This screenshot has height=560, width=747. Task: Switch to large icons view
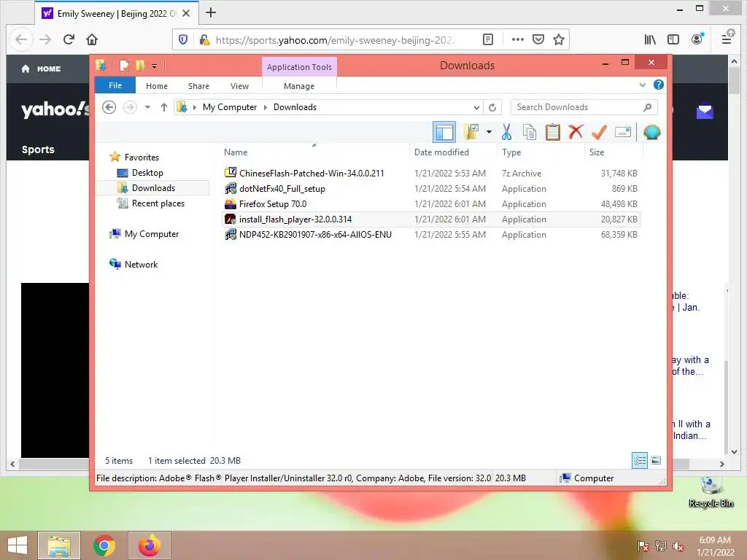pos(656,460)
